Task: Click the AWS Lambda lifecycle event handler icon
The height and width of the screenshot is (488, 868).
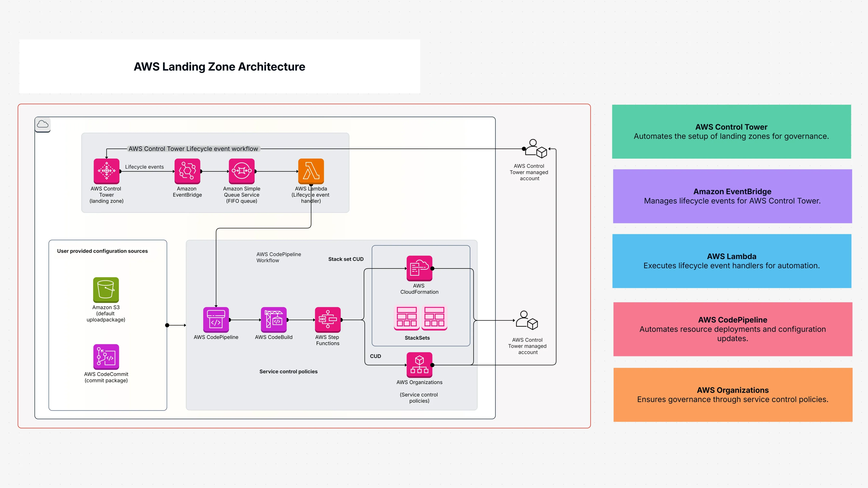Action: 311,171
